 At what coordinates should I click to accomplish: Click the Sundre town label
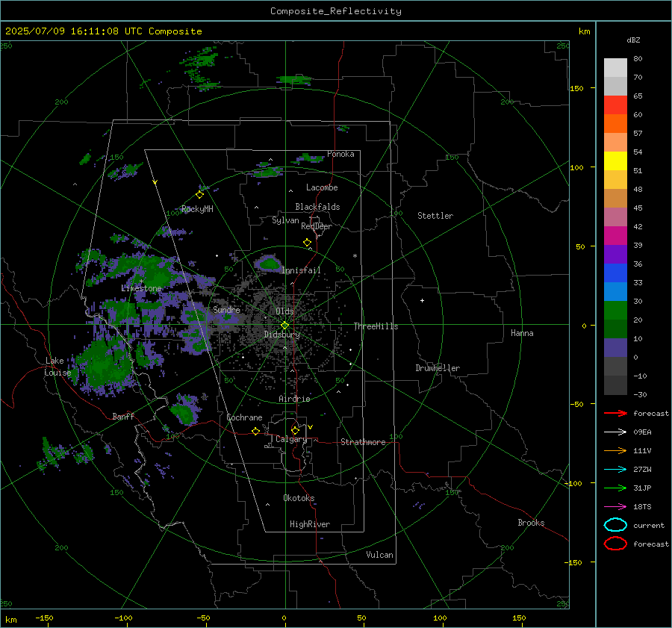(226, 309)
